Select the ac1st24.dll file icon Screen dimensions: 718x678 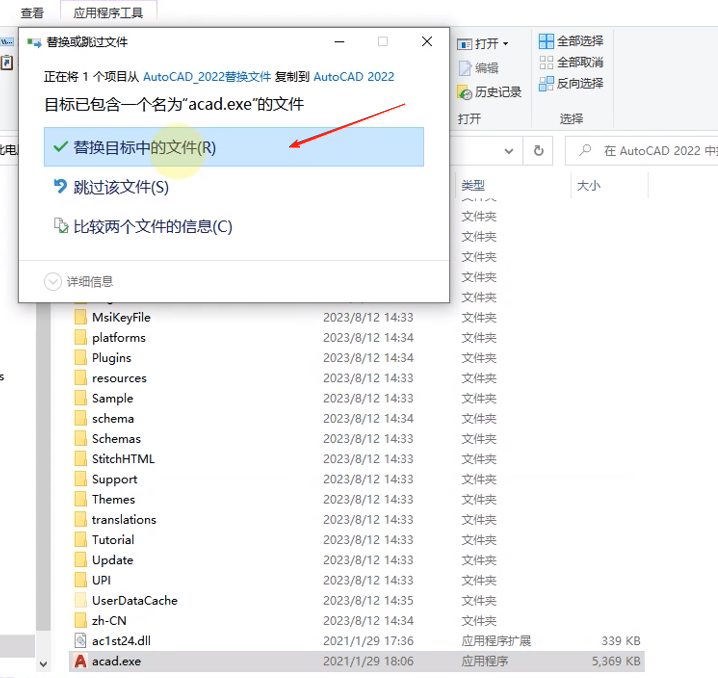click(81, 641)
